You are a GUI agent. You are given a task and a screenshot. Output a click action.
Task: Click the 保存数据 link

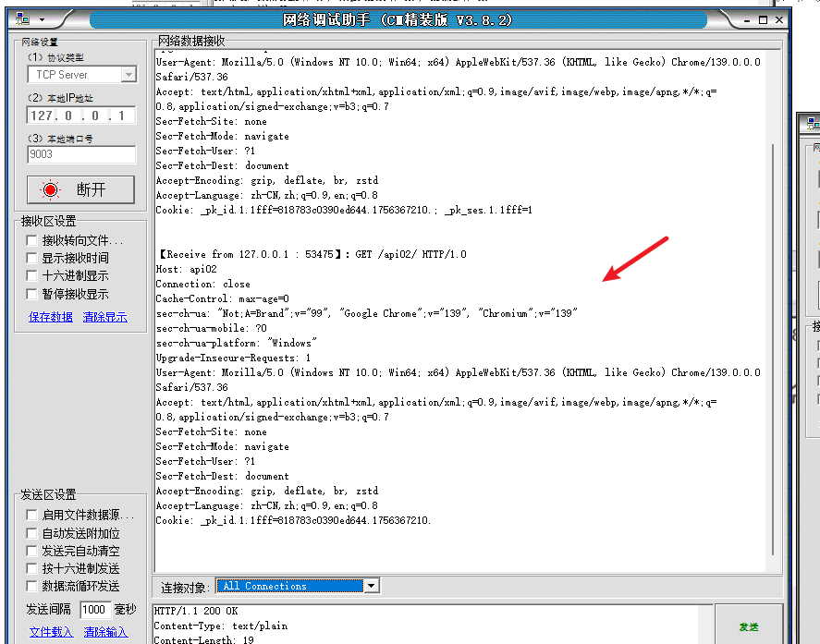point(50,317)
